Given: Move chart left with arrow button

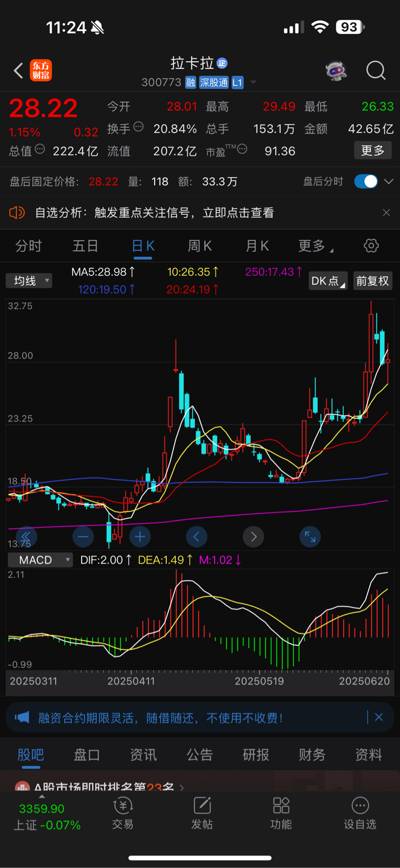Looking at the screenshot, I should point(197,536).
